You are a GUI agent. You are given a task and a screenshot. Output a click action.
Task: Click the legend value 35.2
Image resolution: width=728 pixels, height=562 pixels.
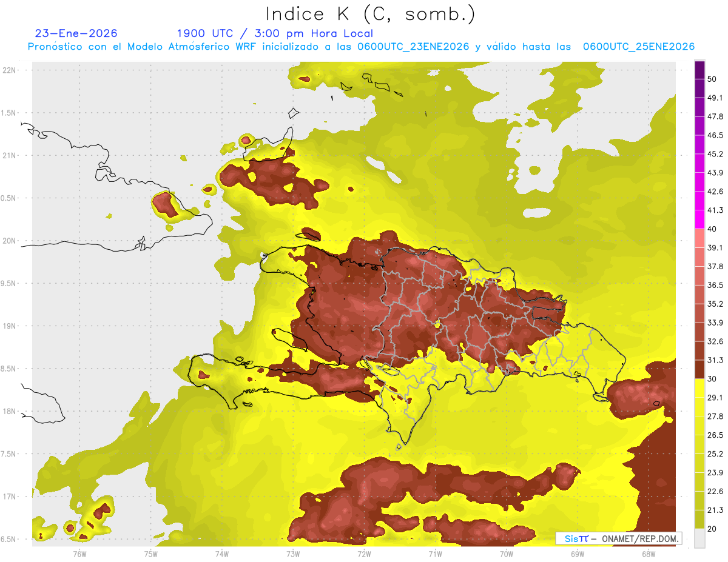point(715,304)
